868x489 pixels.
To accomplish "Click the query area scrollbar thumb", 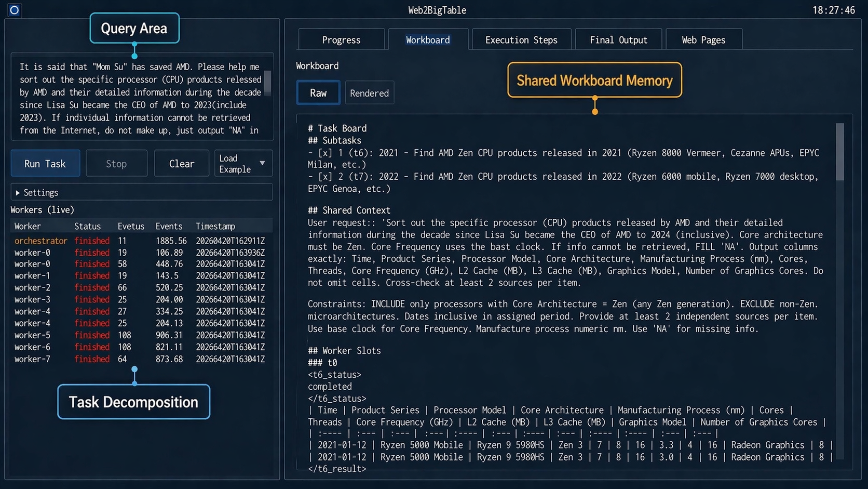I will point(267,83).
